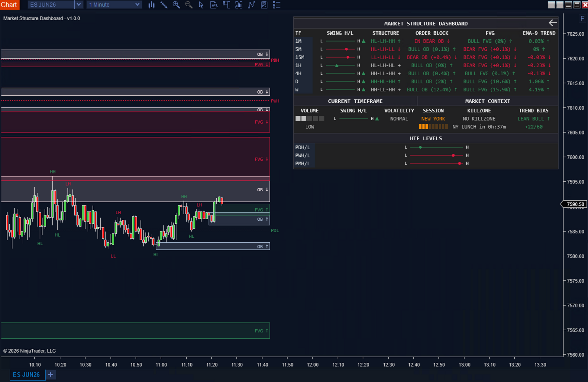
Task: Click the 15M swing H/L range bar
Action: (340, 57)
